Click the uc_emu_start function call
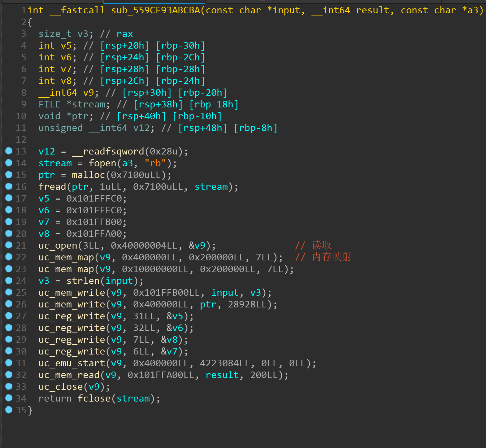 click(72, 363)
